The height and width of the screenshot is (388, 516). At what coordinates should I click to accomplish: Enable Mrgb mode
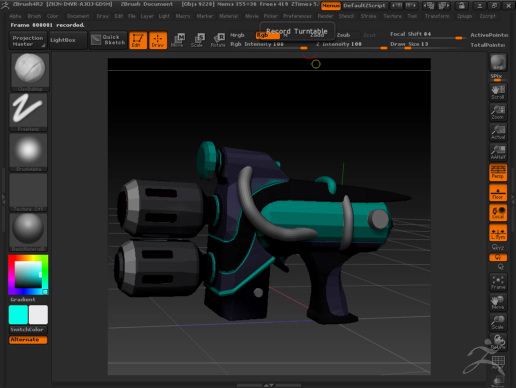click(x=237, y=35)
